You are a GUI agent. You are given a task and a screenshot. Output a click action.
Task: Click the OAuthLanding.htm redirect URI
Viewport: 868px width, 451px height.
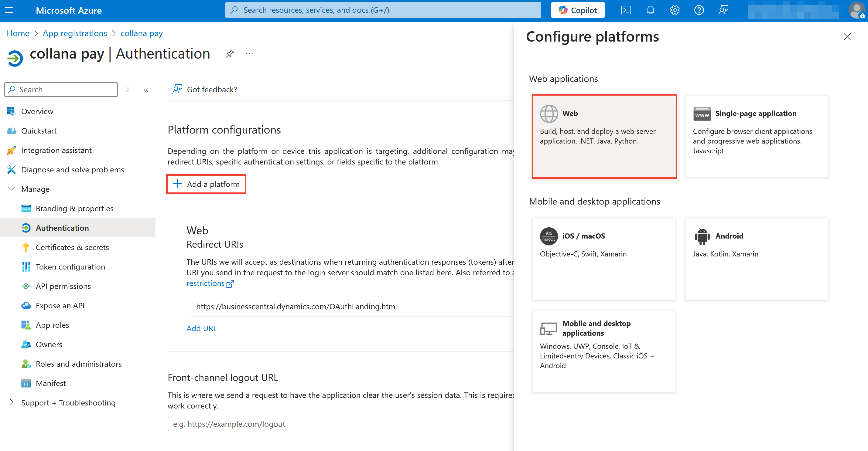[296, 306]
